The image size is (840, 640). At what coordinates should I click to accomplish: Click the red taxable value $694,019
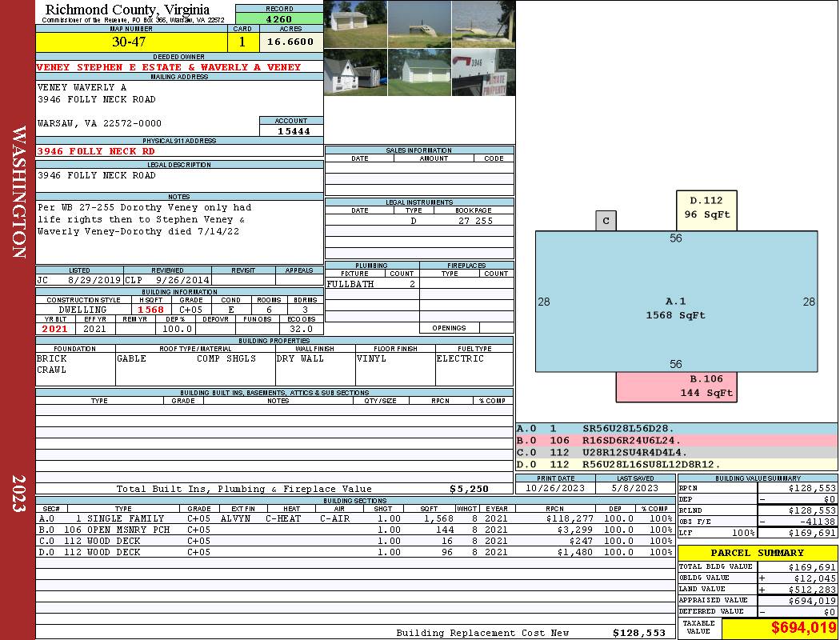click(x=779, y=629)
